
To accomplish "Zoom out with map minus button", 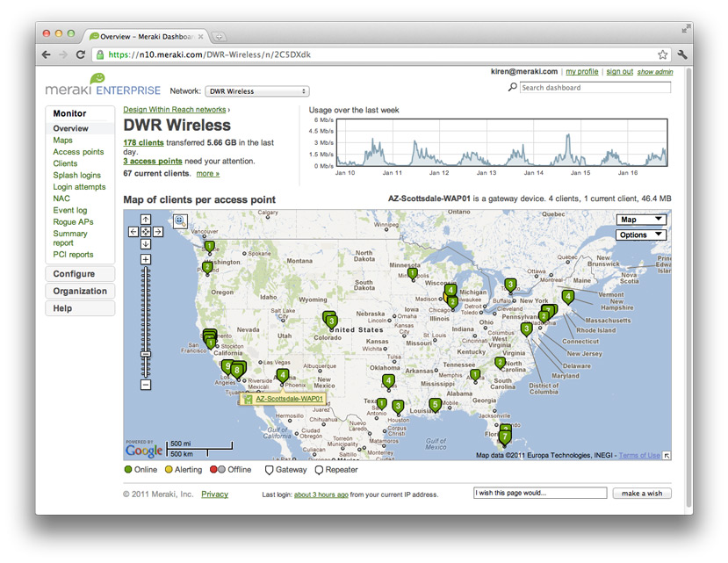I will (x=146, y=385).
